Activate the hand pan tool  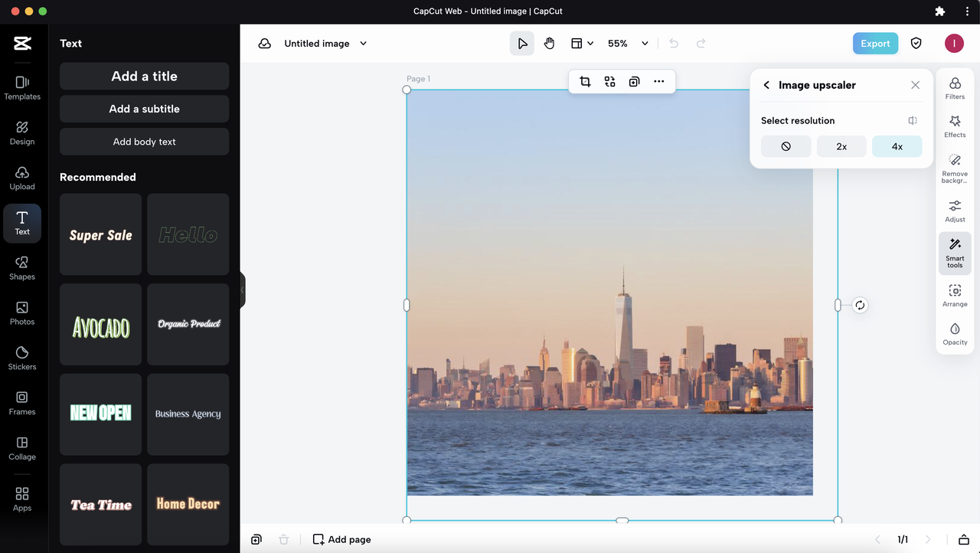click(x=549, y=44)
